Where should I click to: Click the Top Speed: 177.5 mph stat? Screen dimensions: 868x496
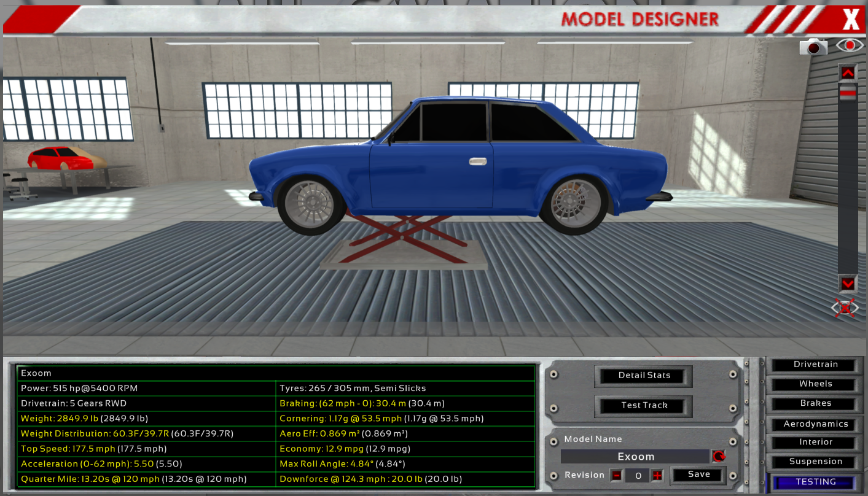pos(147,449)
